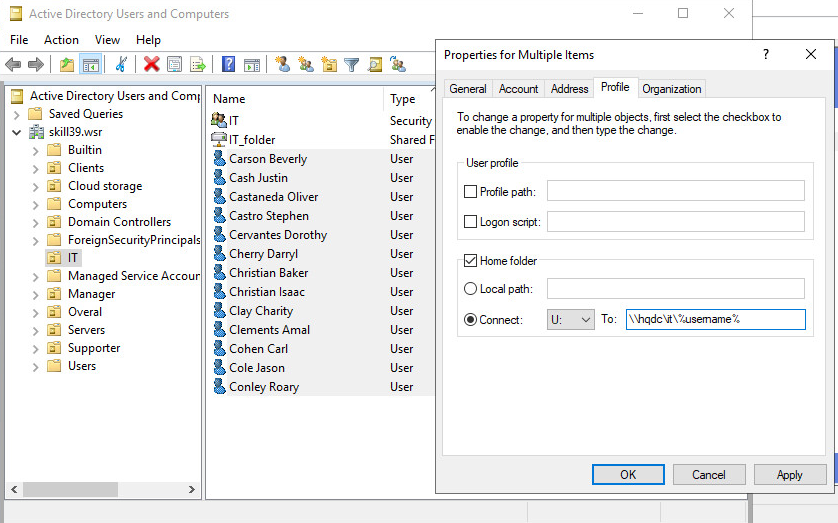The height and width of the screenshot is (523, 838).
Task: Expand the Users tree node
Action: (x=35, y=366)
